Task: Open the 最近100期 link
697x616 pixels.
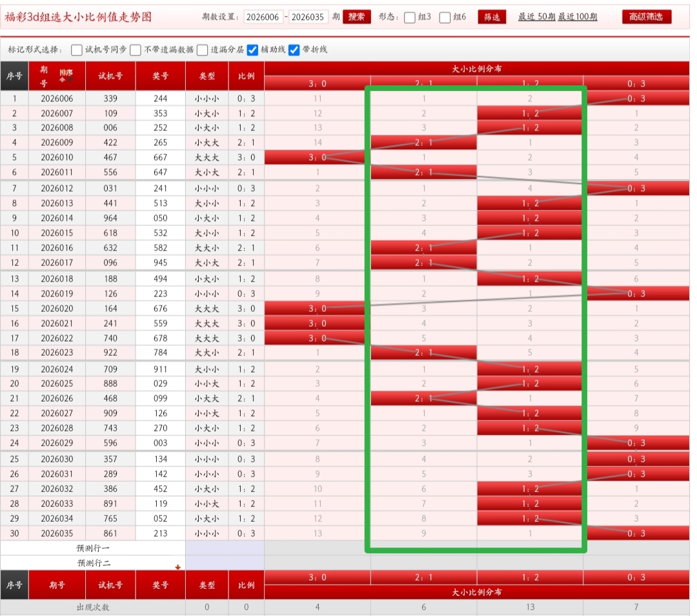Action: 578,17
